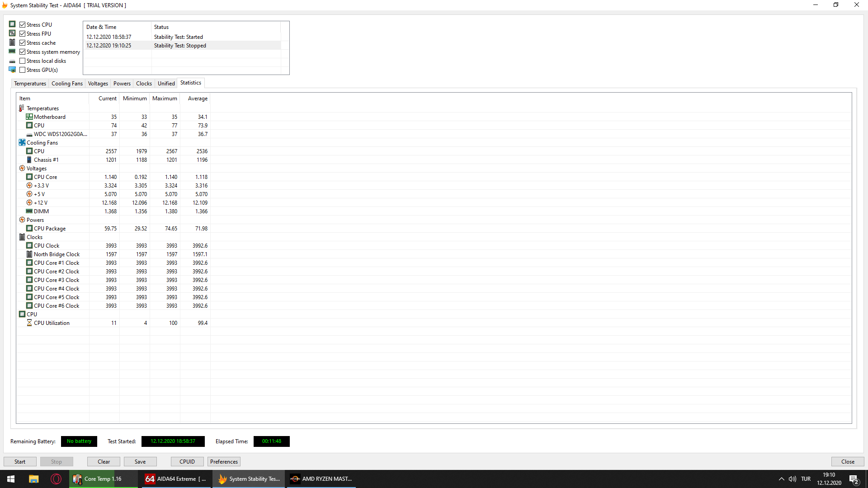Click the CPU Utilization hourglass icon

point(29,323)
